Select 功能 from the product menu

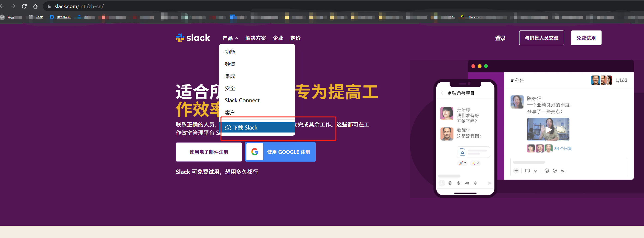[257, 52]
